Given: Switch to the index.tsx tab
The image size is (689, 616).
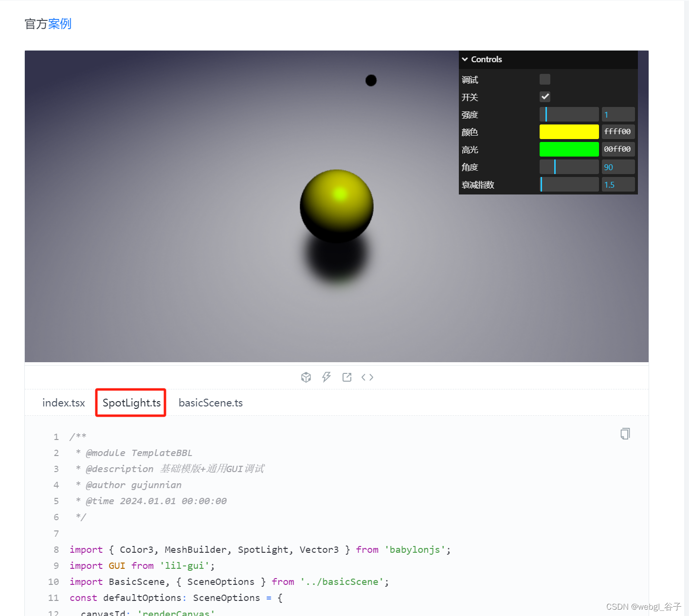Looking at the screenshot, I should coord(63,403).
